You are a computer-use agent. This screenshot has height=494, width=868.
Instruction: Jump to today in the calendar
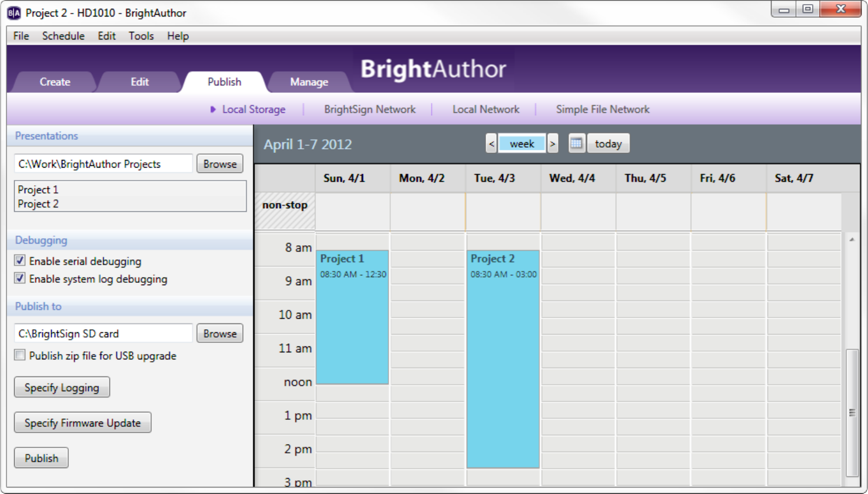click(608, 143)
